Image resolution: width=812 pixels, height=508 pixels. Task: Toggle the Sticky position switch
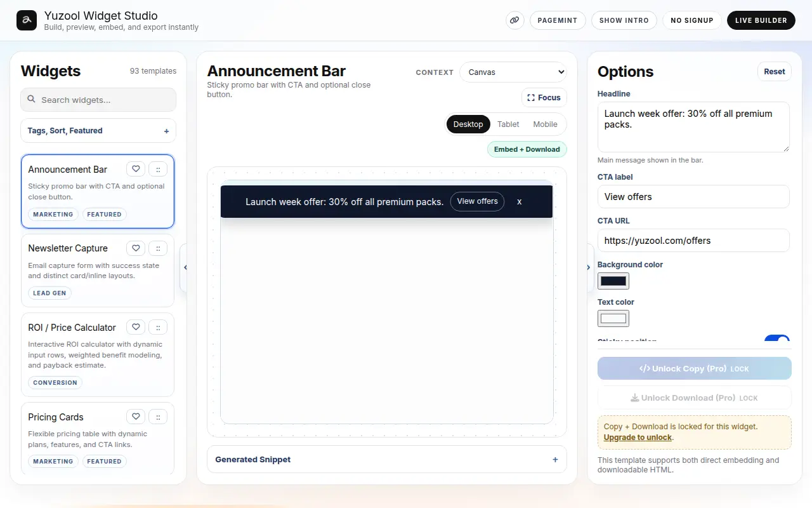pyautogui.click(x=777, y=340)
